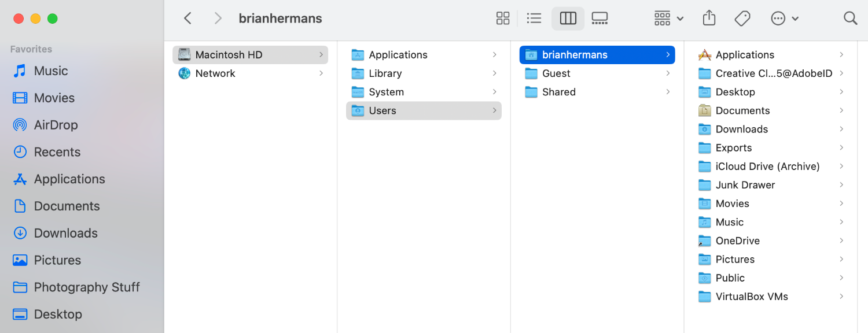Go back with the left chevron
Screen dimensions: 868x333
(x=187, y=18)
